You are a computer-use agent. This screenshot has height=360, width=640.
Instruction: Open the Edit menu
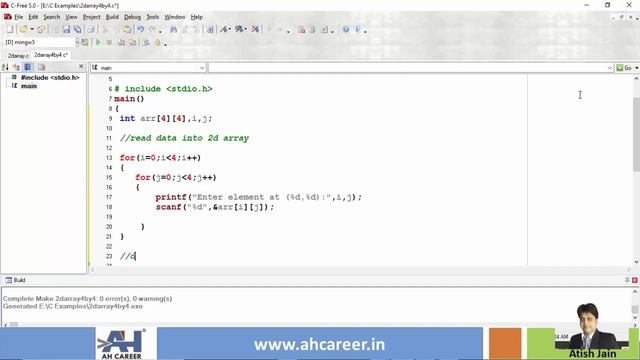(x=33, y=17)
